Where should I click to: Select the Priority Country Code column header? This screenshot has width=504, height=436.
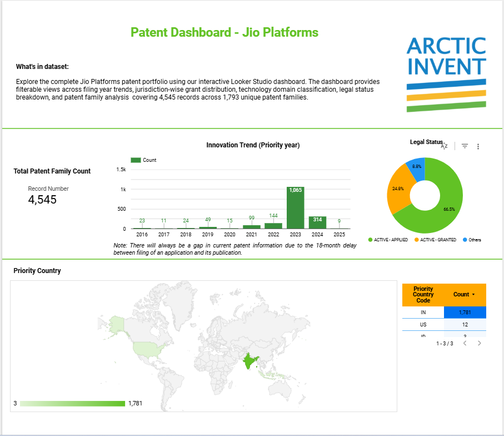423,295
